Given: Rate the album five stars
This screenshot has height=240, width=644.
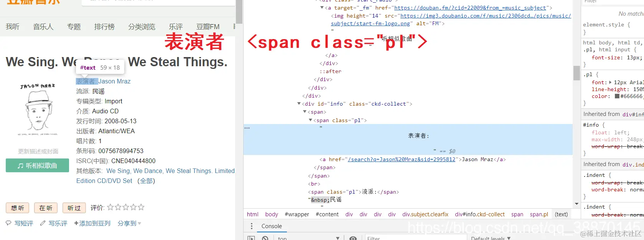Looking at the screenshot, I should [x=141, y=207].
